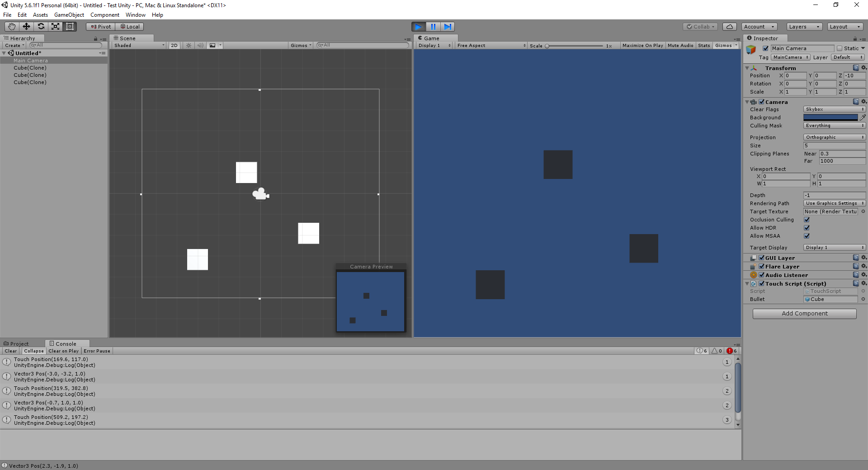The image size is (868, 470).
Task: Toggle scene lighting sun icon
Action: coord(189,46)
